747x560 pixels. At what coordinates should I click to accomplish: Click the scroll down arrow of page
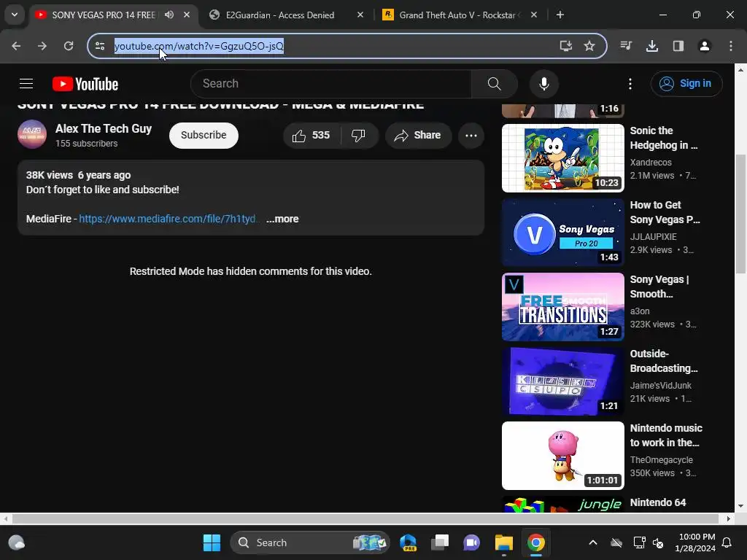coord(741,506)
